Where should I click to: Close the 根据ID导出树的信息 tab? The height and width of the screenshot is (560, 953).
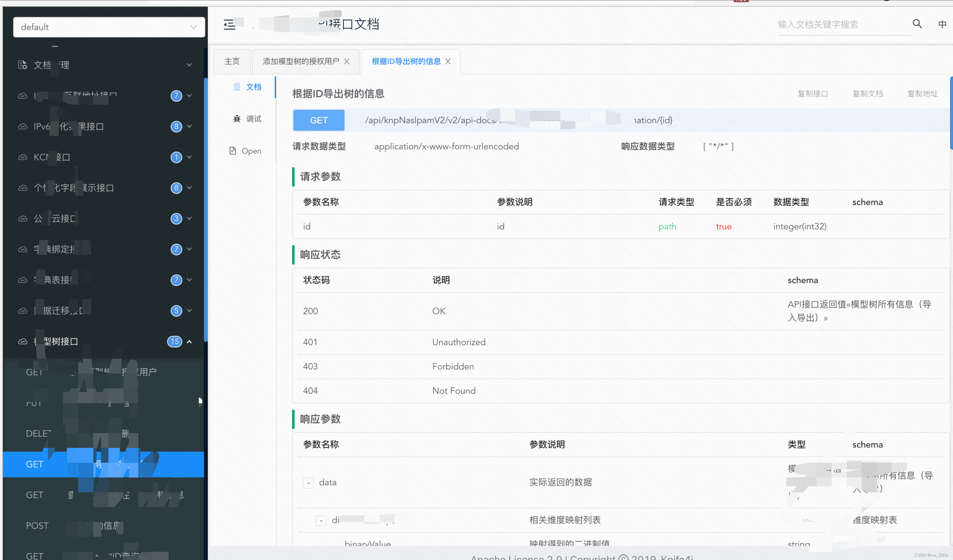tap(448, 61)
